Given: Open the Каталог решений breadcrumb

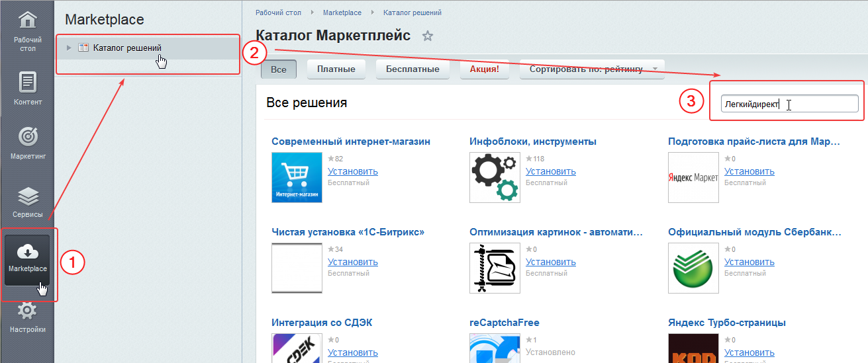Looking at the screenshot, I should coord(412,13).
